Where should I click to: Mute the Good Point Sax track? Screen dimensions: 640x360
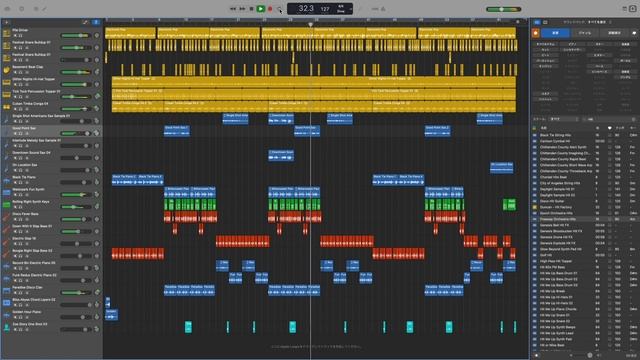pos(15,134)
